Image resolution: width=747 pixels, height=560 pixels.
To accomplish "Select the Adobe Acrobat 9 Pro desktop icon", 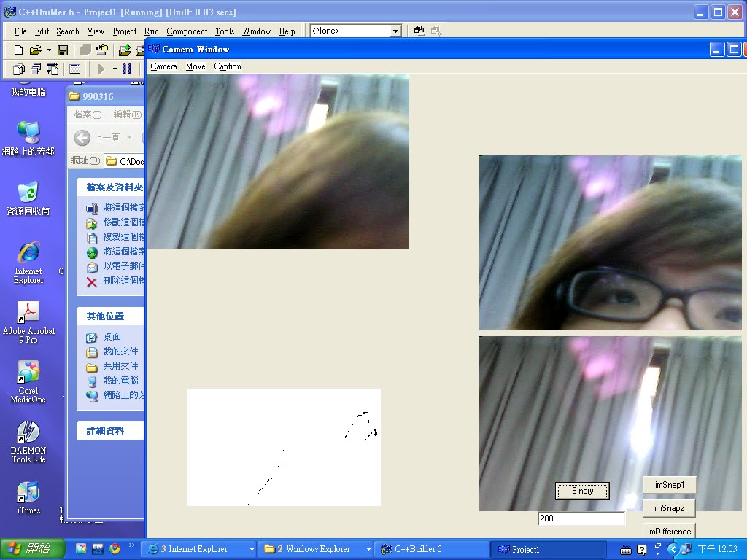I will pyautogui.click(x=28, y=322).
